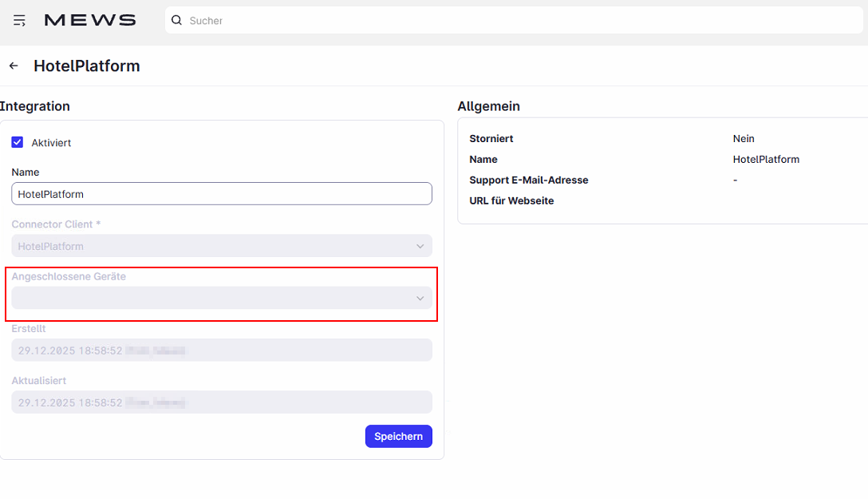Focus the Sucher search field
The image size is (868, 499).
[x=514, y=21]
